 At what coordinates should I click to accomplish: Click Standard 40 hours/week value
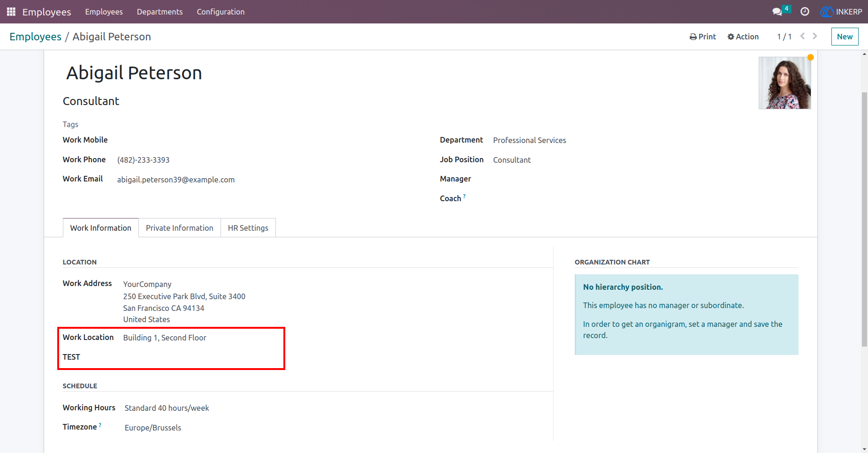point(167,408)
